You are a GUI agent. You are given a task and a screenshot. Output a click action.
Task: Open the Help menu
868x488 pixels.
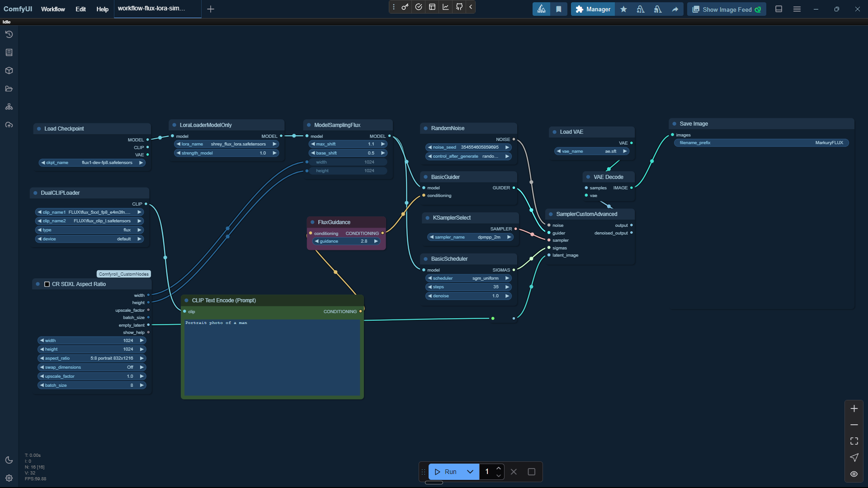click(102, 9)
